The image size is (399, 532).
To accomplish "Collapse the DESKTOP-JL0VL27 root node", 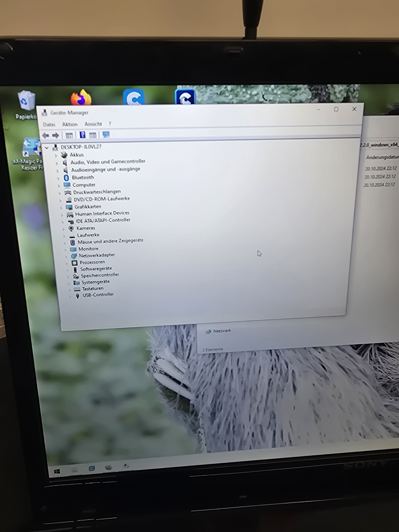I will pos(47,148).
